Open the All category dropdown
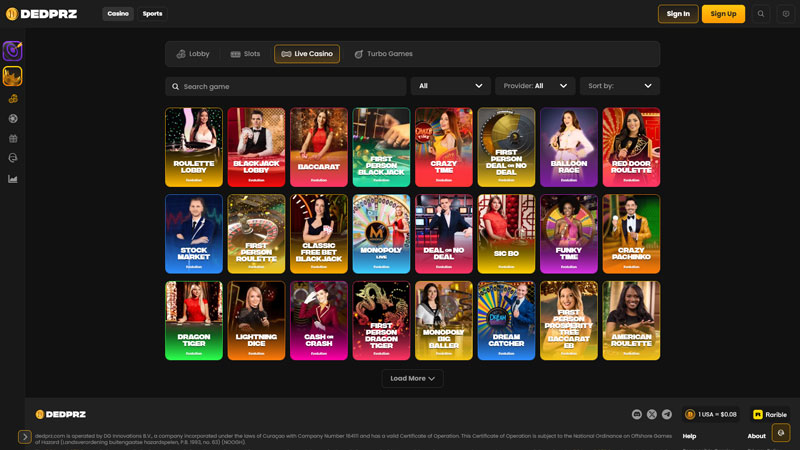The image size is (800, 450). 451,86
